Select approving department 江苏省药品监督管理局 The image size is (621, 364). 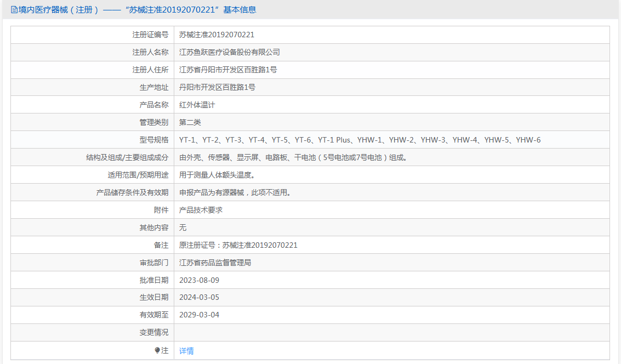tap(215, 263)
